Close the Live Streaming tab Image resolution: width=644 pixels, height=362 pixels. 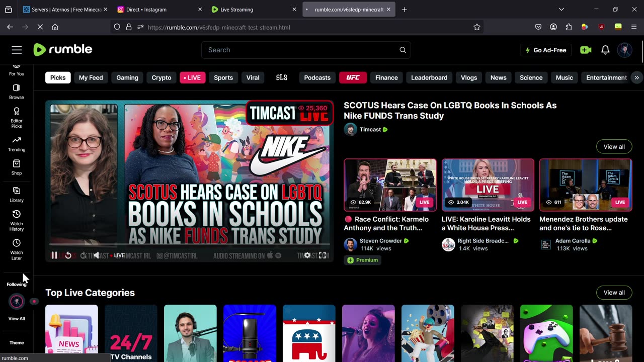(294, 10)
